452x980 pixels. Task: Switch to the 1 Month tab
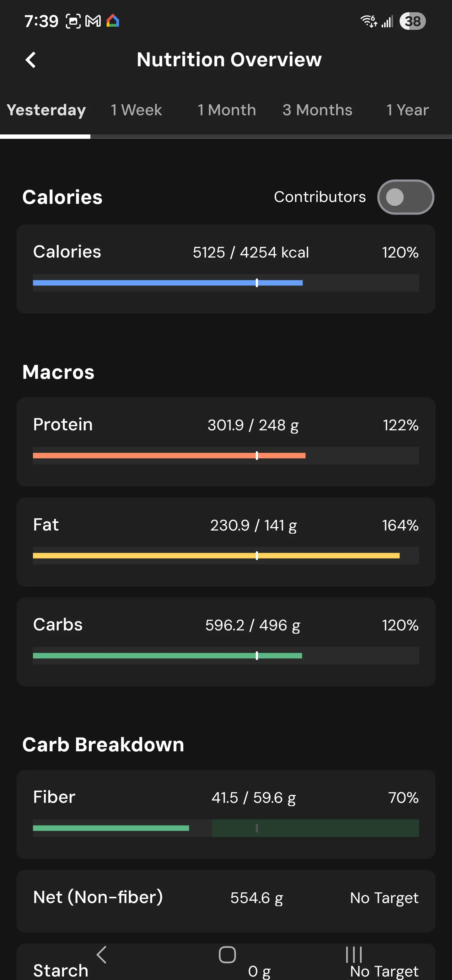(227, 110)
